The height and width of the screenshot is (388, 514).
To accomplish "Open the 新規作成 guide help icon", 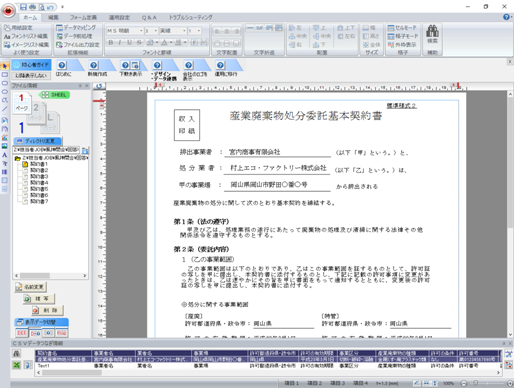I will (x=94, y=65).
